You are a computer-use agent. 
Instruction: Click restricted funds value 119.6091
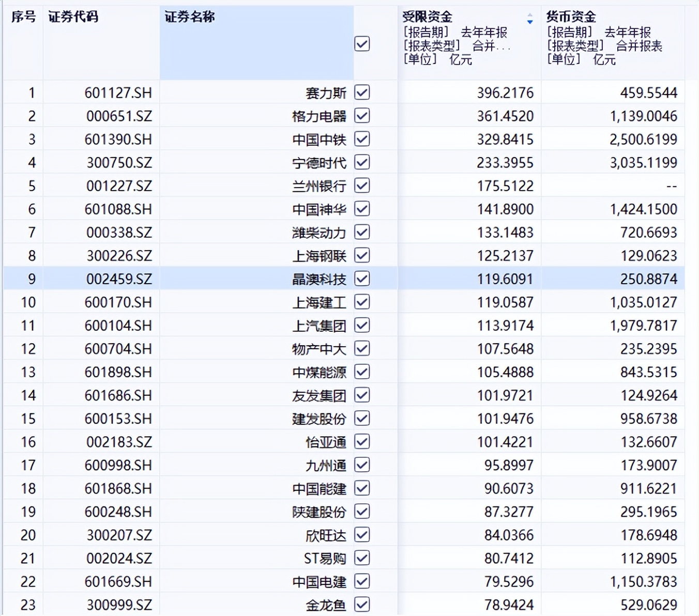click(505, 279)
